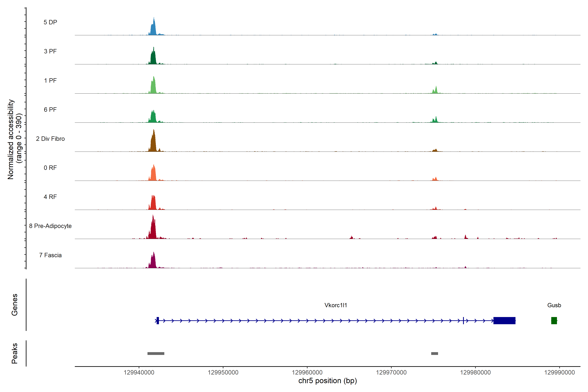The width and height of the screenshot is (588, 392).
Task: Click the Gusb gene name label
Action: [554, 305]
